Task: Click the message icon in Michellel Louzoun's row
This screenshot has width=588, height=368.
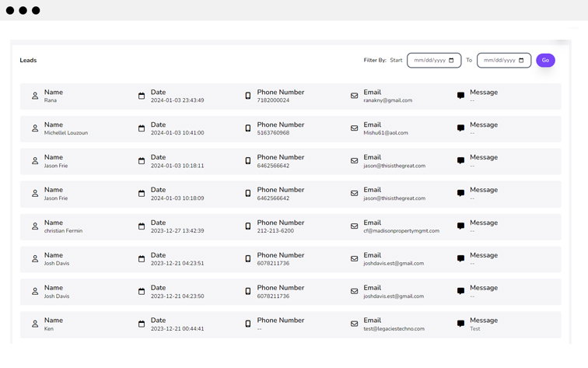Action: (460, 128)
